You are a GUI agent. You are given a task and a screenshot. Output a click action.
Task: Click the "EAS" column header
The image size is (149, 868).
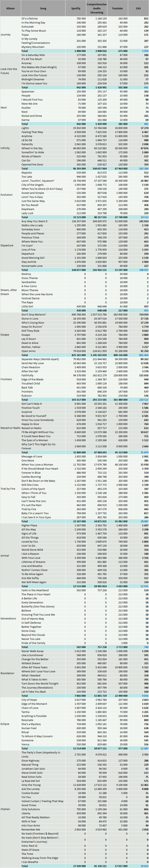coord(138,8)
